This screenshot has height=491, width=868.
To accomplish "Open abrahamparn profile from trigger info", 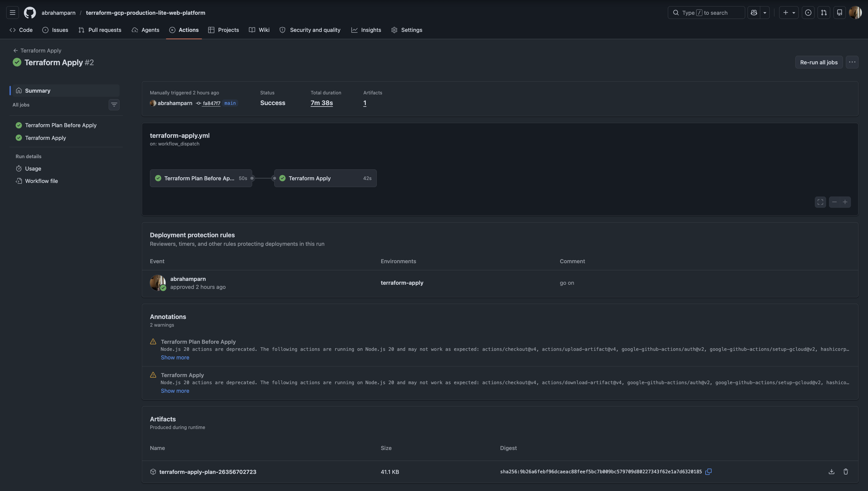I will [175, 103].
